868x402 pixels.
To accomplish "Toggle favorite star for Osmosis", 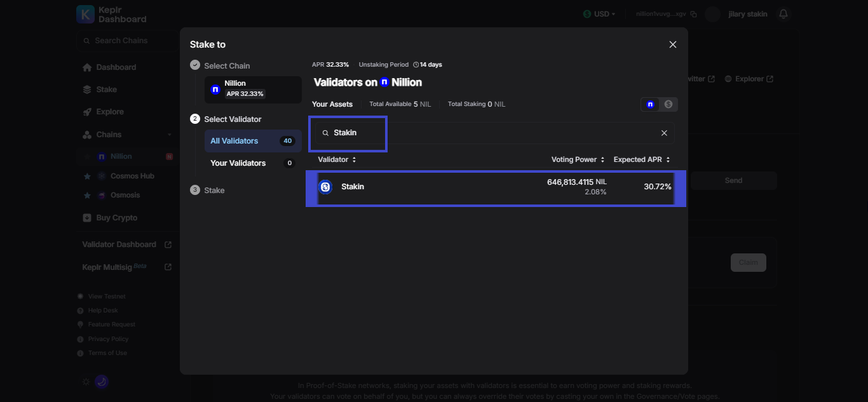I will tap(87, 195).
